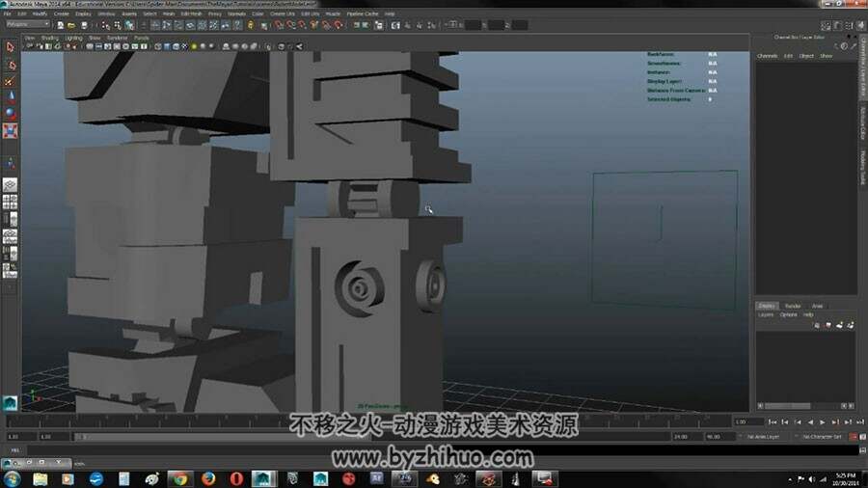868x488 pixels.
Task: Select the arrow Select tool in toolbox
Action: (x=10, y=47)
